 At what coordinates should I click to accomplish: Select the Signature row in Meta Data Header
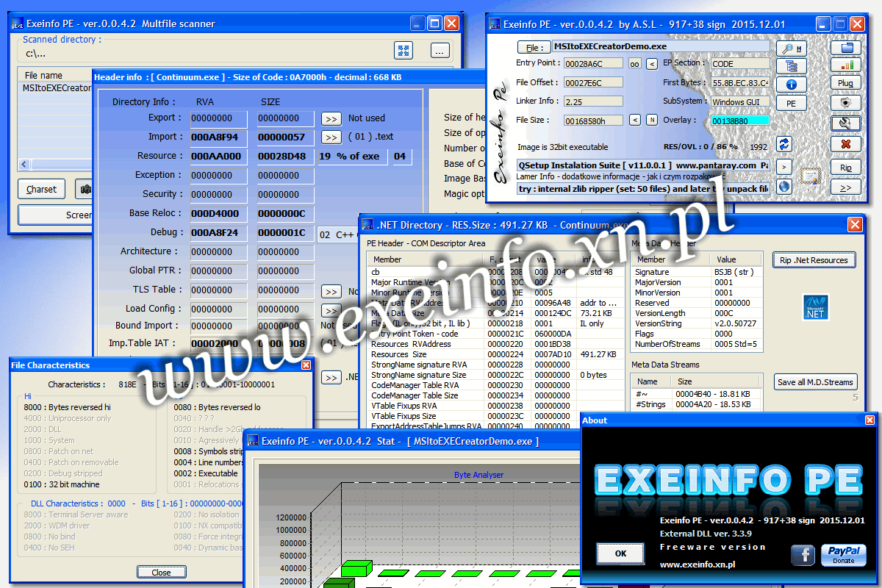coord(698,272)
